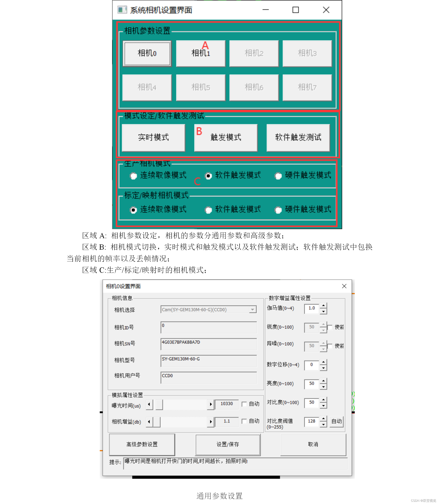Close the 相机0设置界面 dialog
The width and height of the screenshot is (439, 504).
click(344, 286)
